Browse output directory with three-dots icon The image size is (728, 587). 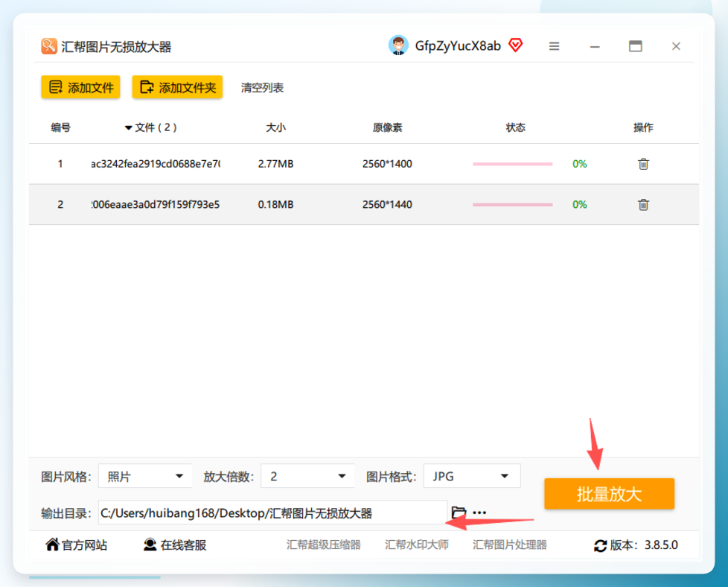(x=479, y=513)
